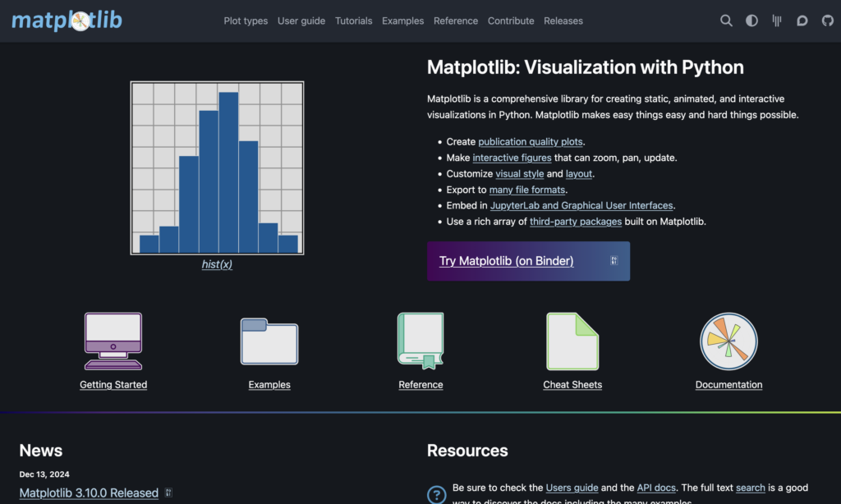
Task: Click the histogram plot thumbnail
Action: (217, 167)
